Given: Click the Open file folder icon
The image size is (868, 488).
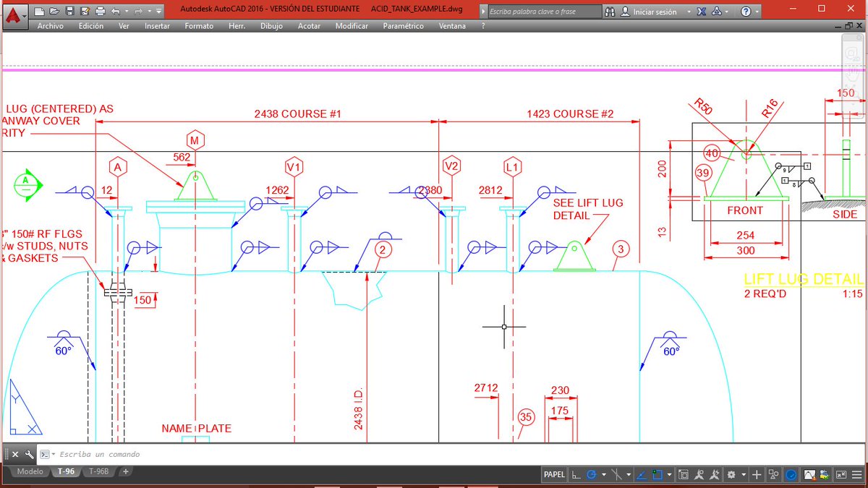Looking at the screenshot, I should [54, 12].
